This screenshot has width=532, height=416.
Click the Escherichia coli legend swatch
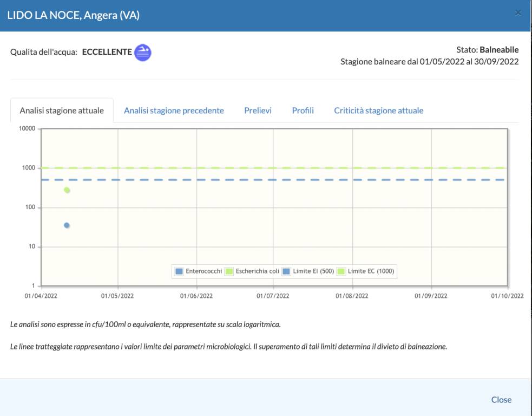(x=229, y=271)
